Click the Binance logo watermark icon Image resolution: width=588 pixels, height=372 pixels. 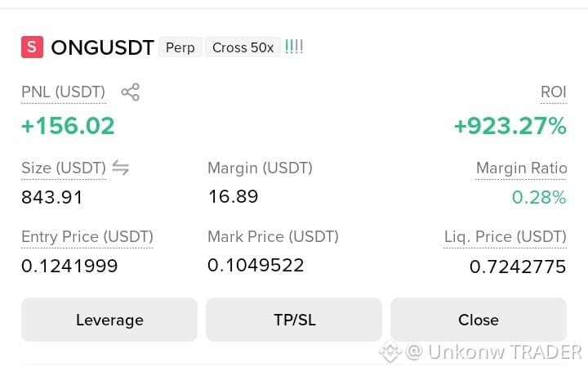390,352
